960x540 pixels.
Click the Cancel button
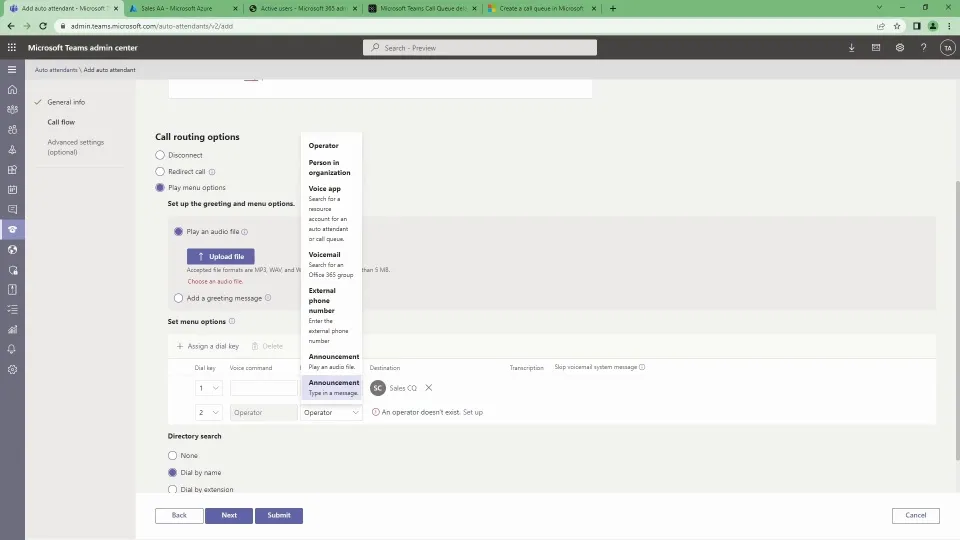tap(915, 516)
